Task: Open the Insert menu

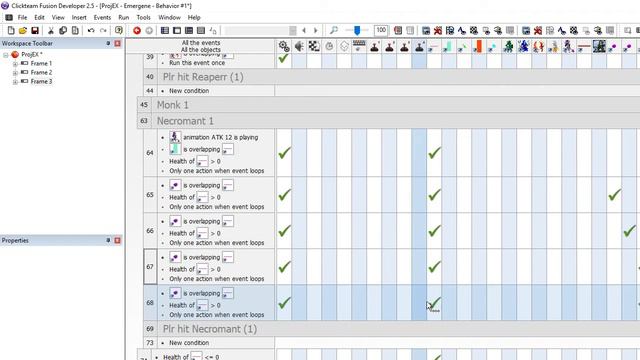Action: (79, 18)
